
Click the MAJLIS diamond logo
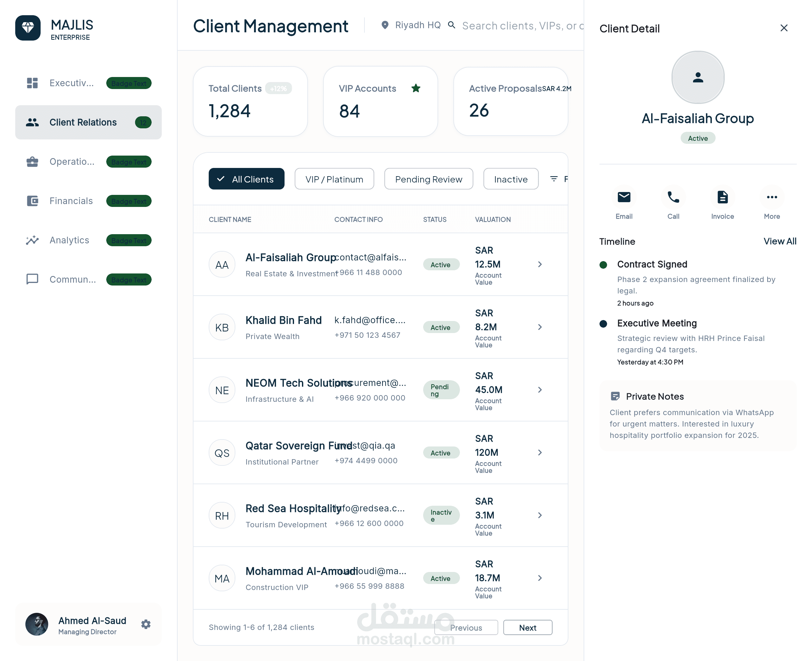pos(28,28)
